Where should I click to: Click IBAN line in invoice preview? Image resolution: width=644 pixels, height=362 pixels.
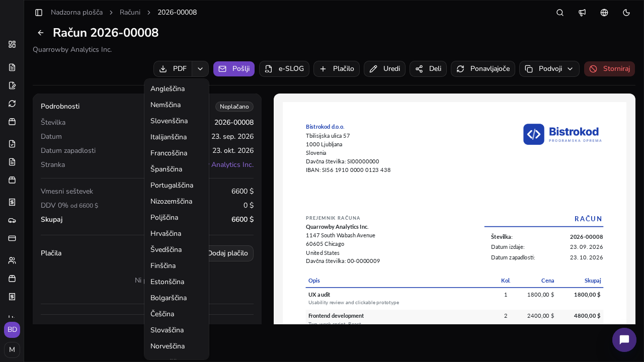point(348,170)
